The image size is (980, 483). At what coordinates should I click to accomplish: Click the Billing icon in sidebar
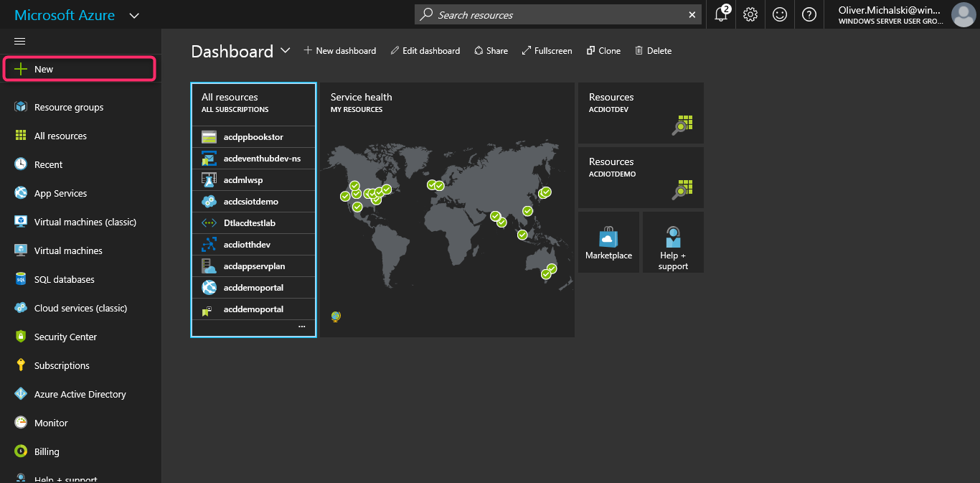pos(21,451)
